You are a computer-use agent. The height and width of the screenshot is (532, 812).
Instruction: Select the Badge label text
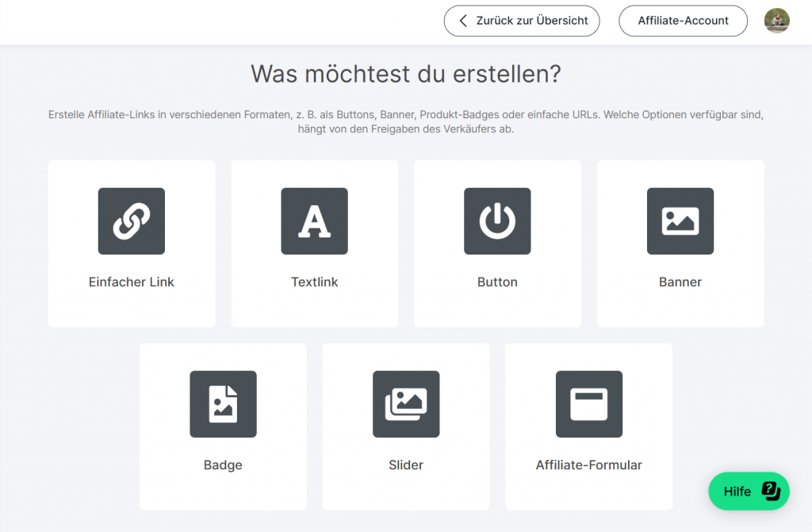[x=223, y=465]
